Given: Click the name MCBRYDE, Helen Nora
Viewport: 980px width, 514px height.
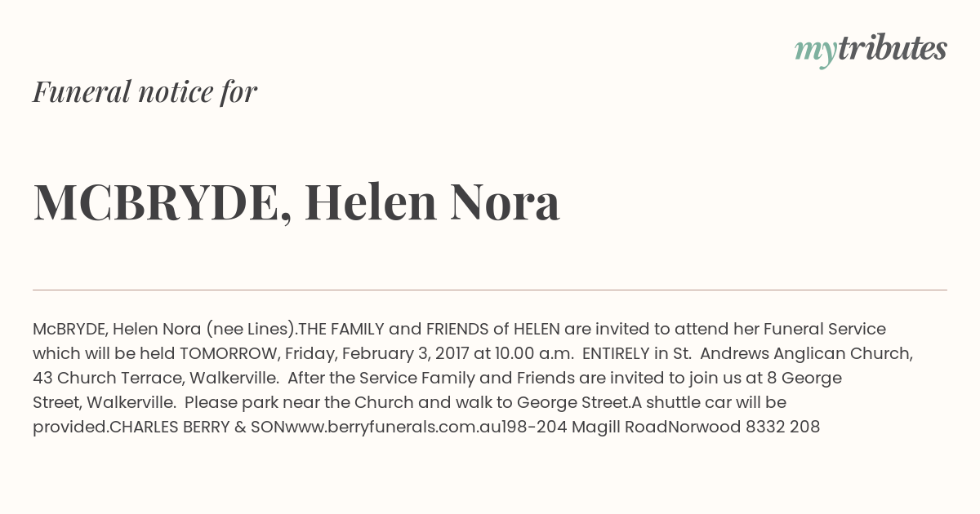Looking at the screenshot, I should click(296, 202).
